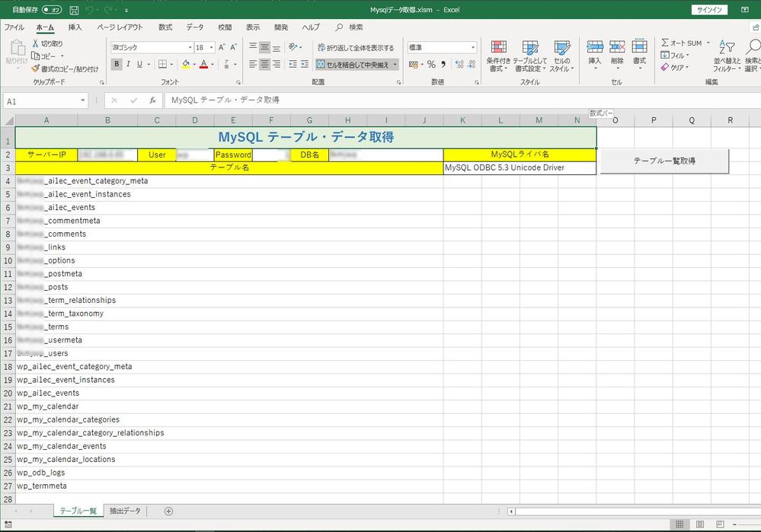Screen dimensions: 761x532
Task: Toggle middle vertical alignment
Action: (x=264, y=47)
